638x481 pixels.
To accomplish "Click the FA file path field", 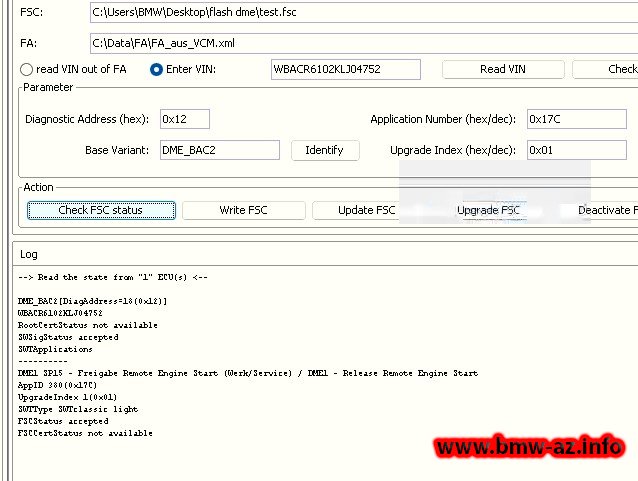I will [x=360, y=43].
